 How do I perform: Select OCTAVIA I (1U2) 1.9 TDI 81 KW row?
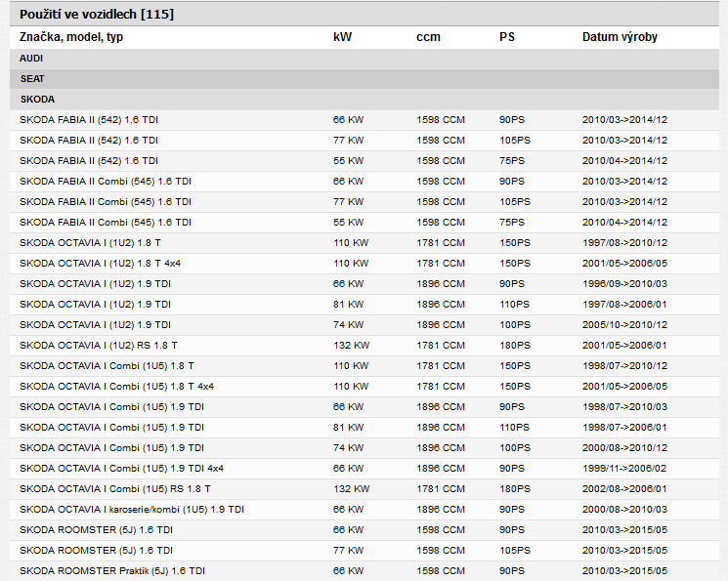pyautogui.click(x=364, y=305)
